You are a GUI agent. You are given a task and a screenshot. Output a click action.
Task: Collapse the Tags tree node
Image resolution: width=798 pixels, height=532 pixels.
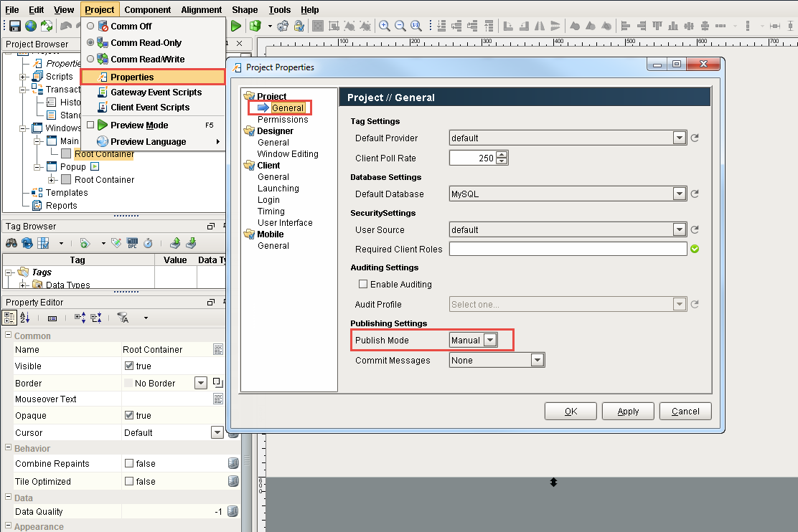pyautogui.click(x=9, y=272)
